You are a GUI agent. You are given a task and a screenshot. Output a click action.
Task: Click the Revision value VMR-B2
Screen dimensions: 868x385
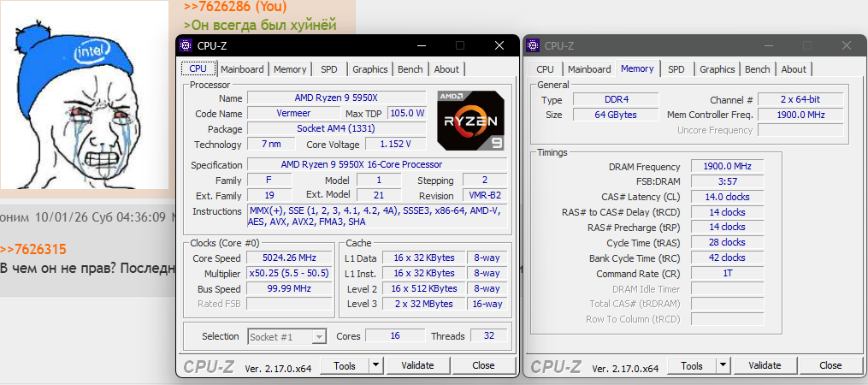pos(484,196)
